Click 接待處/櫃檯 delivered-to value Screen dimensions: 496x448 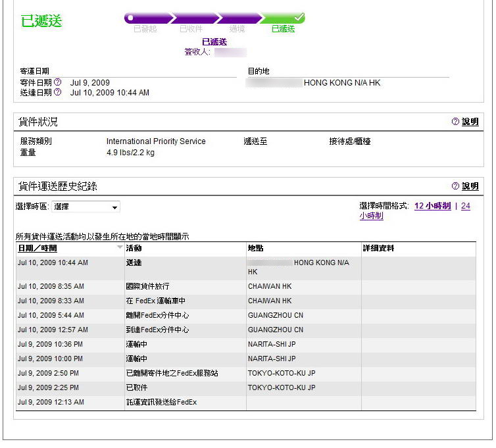[350, 141]
